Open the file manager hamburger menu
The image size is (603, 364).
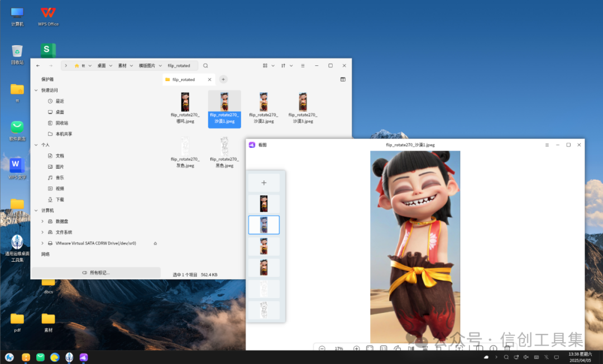[x=303, y=66]
